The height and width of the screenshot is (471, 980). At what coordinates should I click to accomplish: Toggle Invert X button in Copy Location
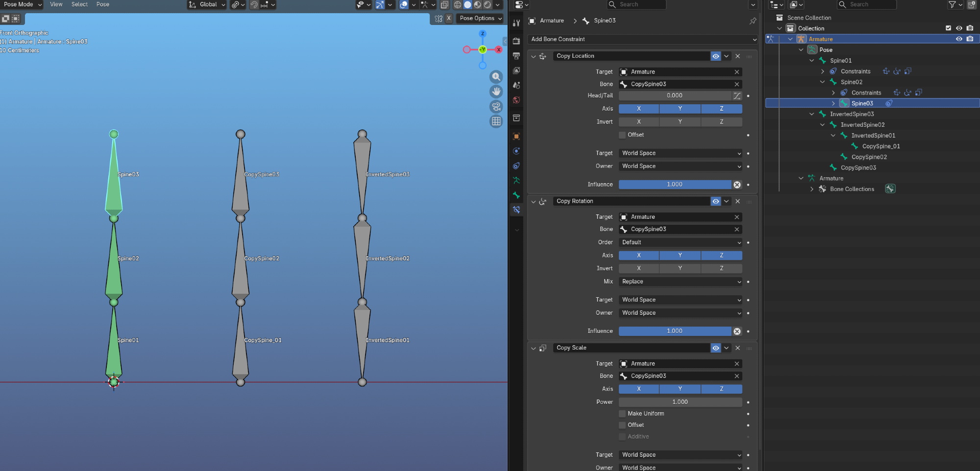click(x=638, y=122)
